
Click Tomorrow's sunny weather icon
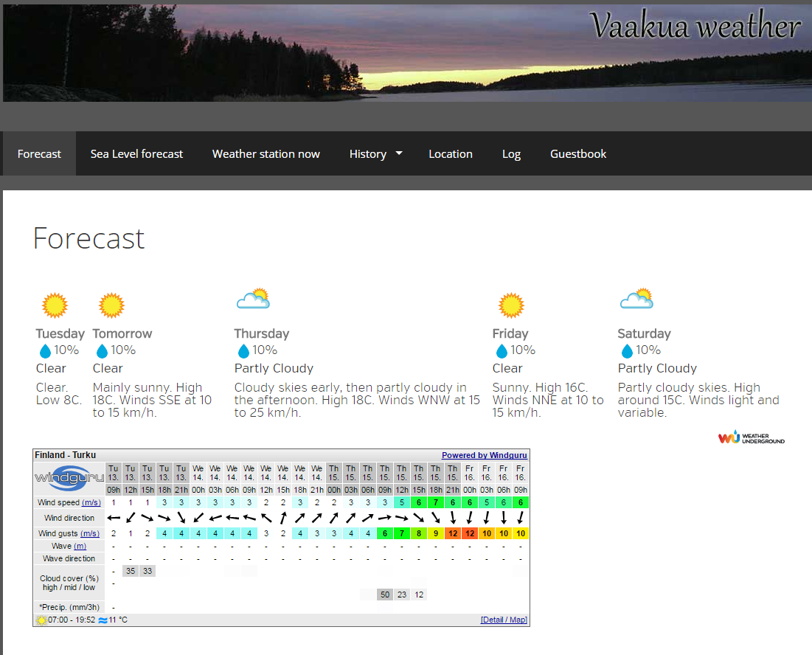111,305
